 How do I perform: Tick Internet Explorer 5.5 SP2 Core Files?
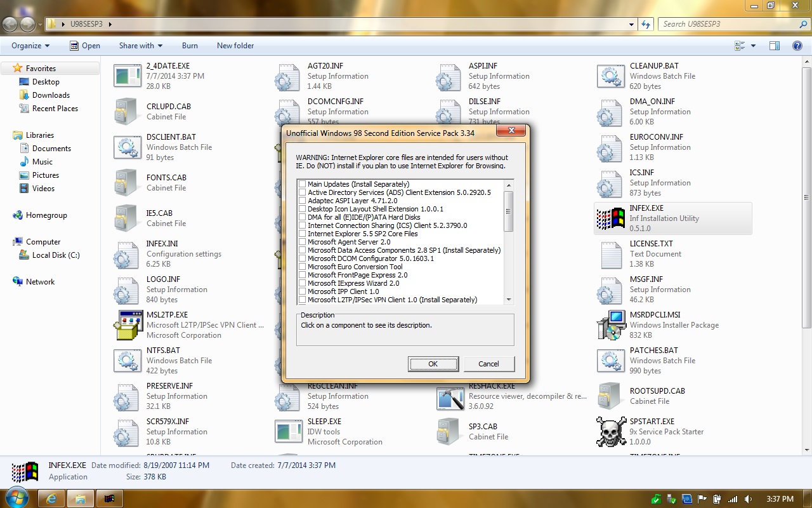[x=303, y=234]
